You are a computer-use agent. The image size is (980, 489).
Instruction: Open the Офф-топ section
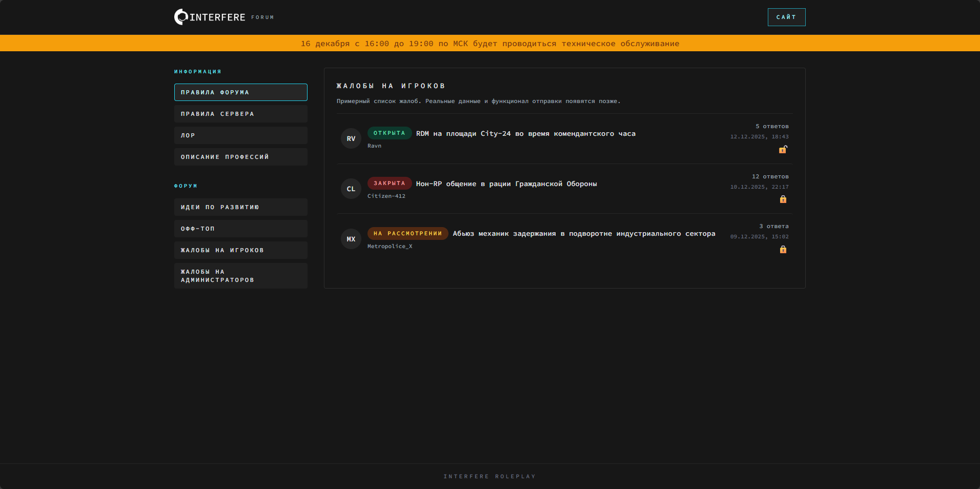pyautogui.click(x=240, y=229)
